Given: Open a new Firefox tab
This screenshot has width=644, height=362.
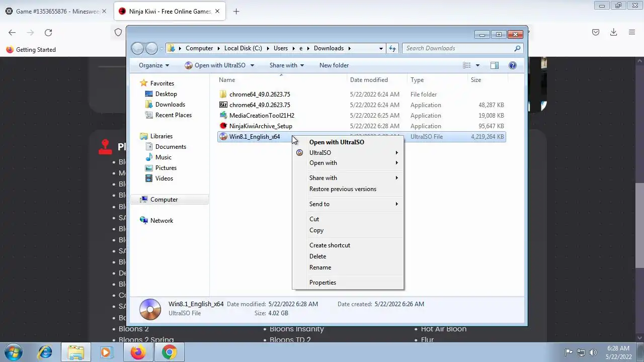Looking at the screenshot, I should click(x=236, y=11).
